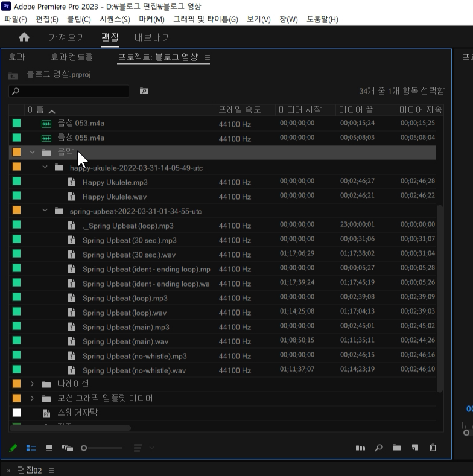
Task: Click audio icon of 음성 055.m4a
Action: 46,138
